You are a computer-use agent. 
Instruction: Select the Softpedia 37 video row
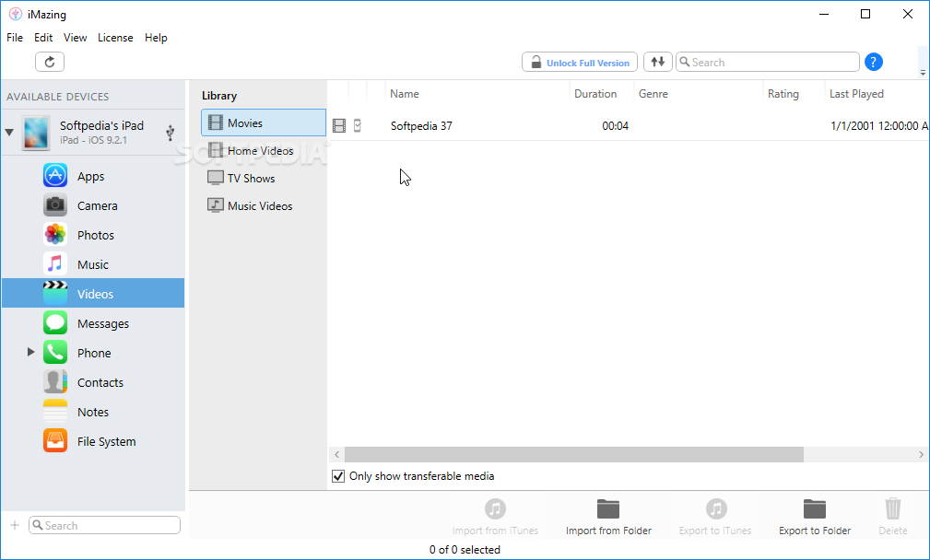tap(628, 125)
